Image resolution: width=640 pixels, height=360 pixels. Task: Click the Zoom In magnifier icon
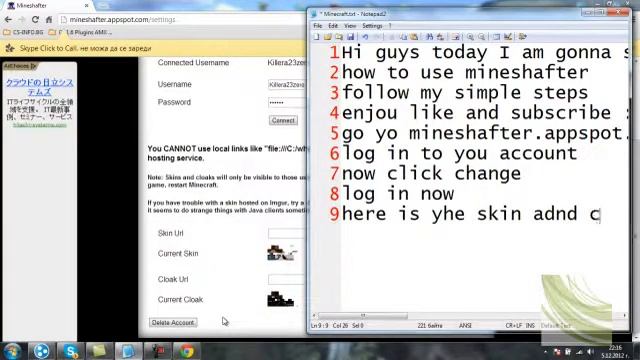[470, 37]
